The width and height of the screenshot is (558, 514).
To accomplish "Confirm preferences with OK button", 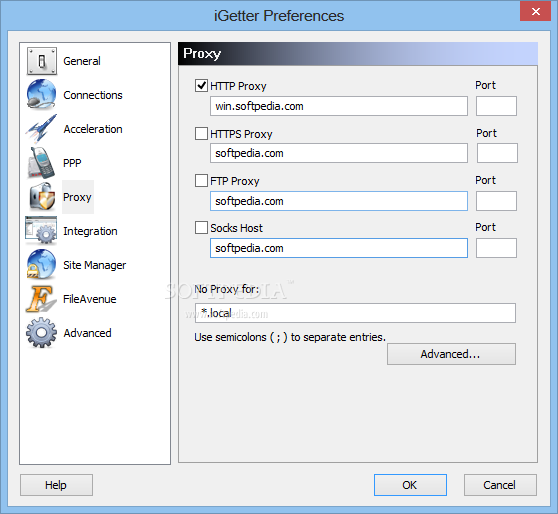I will 410,485.
